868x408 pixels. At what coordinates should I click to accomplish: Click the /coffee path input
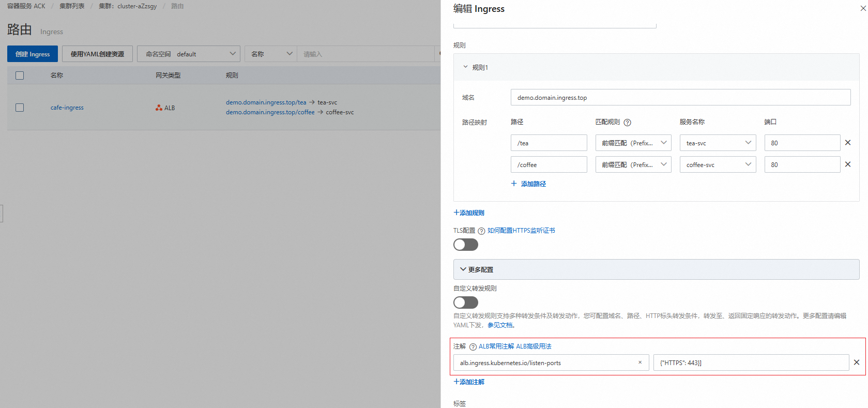[x=549, y=164]
